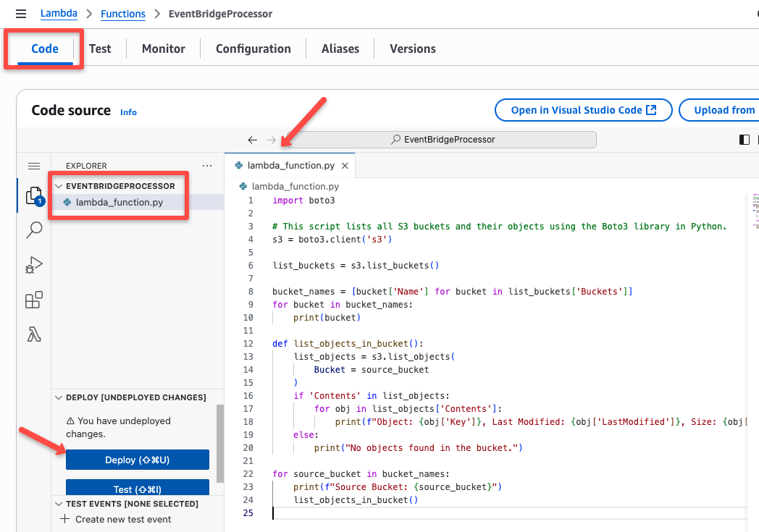Switch to the Monitor tab
The width and height of the screenshot is (759, 532).
tap(163, 48)
